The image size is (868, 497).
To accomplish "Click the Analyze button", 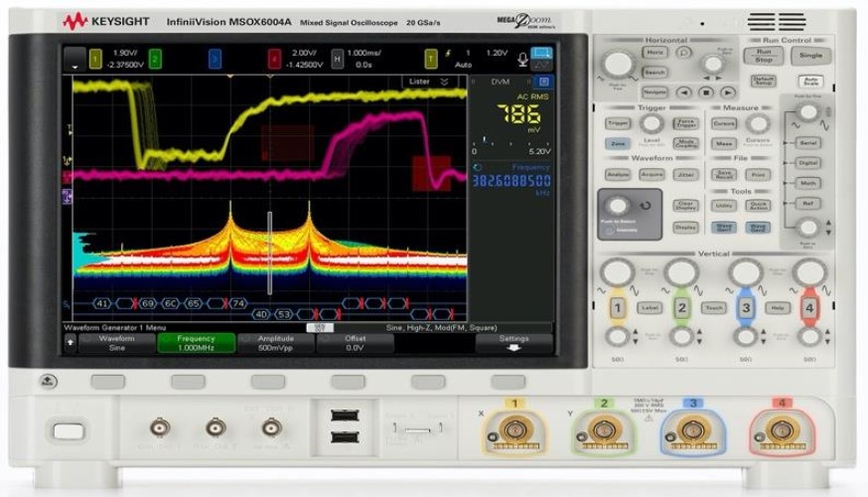I will 618,175.
